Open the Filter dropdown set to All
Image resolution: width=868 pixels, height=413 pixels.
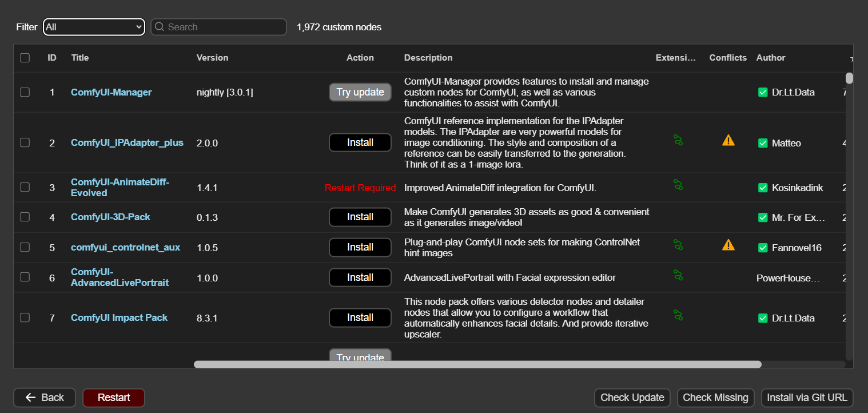coord(94,27)
